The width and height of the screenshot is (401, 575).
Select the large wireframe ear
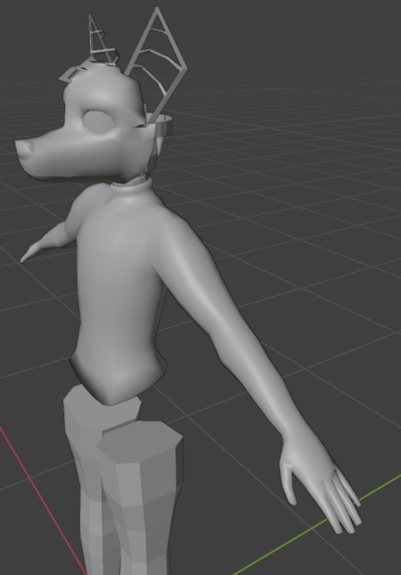157,64
